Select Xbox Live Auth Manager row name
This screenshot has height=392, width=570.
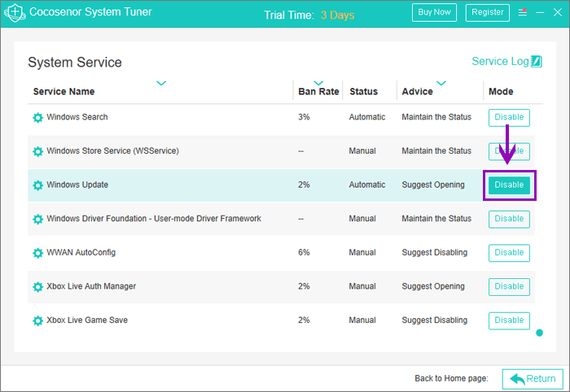(91, 286)
